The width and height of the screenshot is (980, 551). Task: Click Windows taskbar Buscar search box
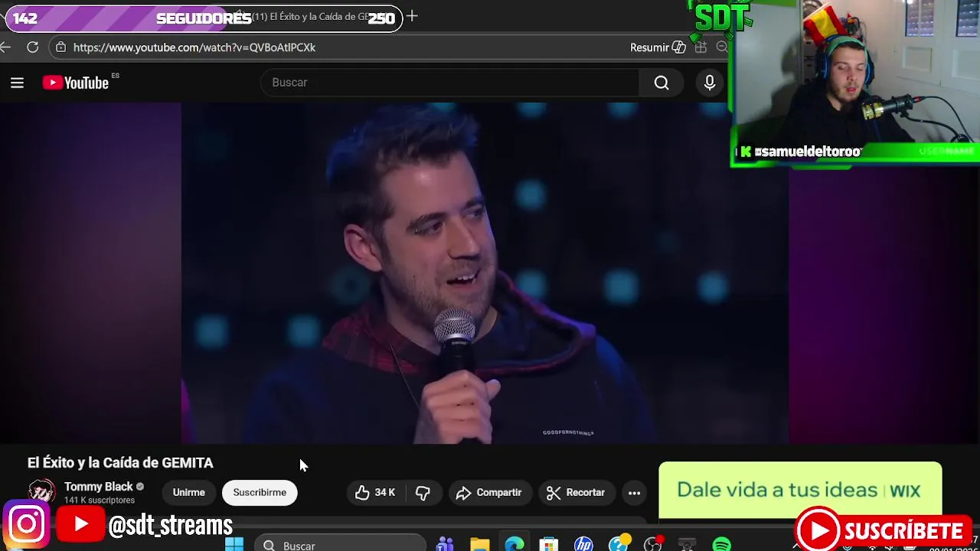[340, 545]
